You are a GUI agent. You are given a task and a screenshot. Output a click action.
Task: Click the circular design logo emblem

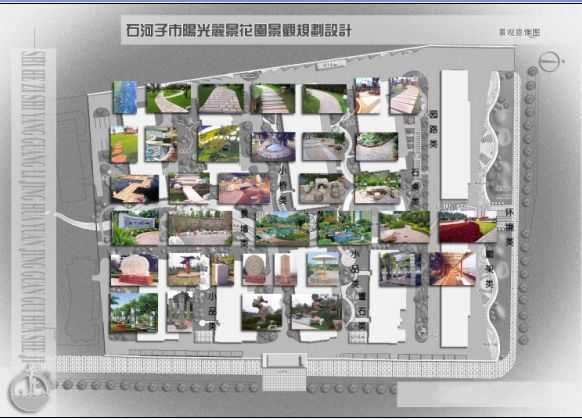click(x=29, y=391)
